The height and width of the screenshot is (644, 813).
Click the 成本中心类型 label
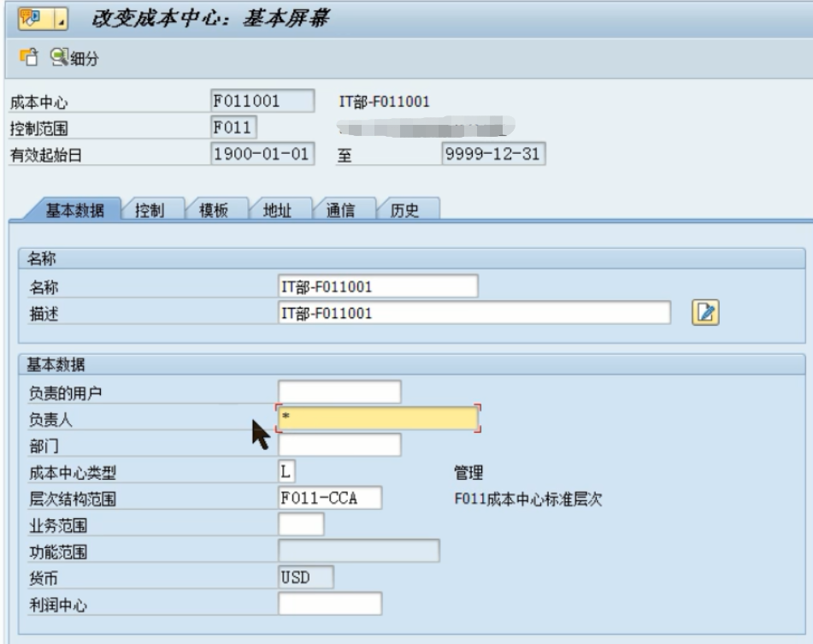[x=73, y=472]
